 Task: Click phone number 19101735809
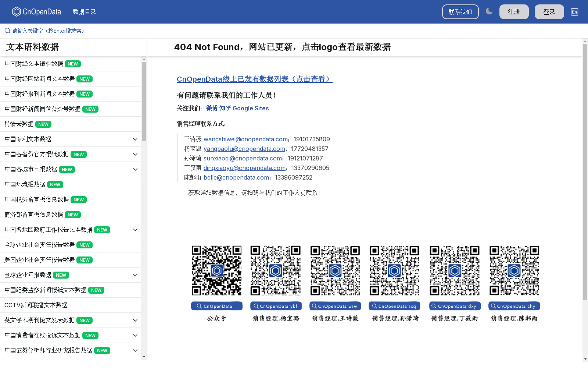pyautogui.click(x=312, y=139)
